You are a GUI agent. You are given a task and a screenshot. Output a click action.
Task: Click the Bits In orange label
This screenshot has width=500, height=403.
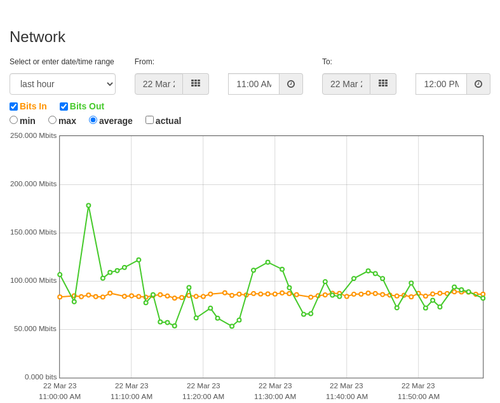(33, 106)
